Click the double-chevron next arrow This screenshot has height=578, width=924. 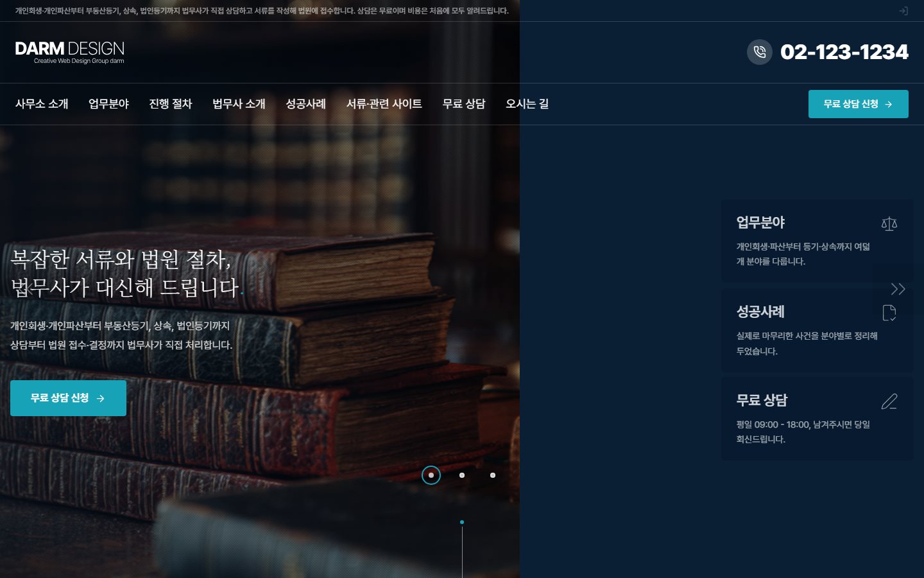coord(898,289)
